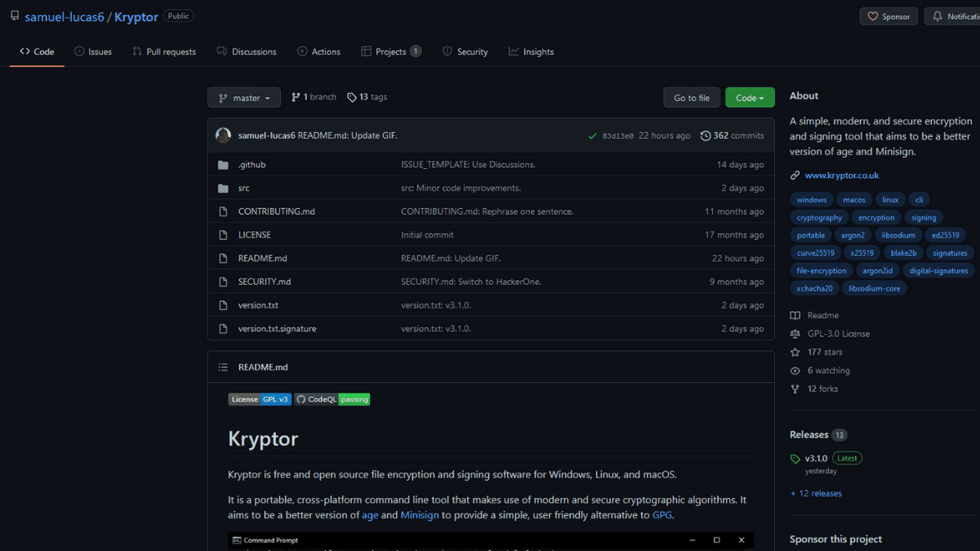Open the src folder
This screenshot has width=980, height=551.
click(244, 189)
